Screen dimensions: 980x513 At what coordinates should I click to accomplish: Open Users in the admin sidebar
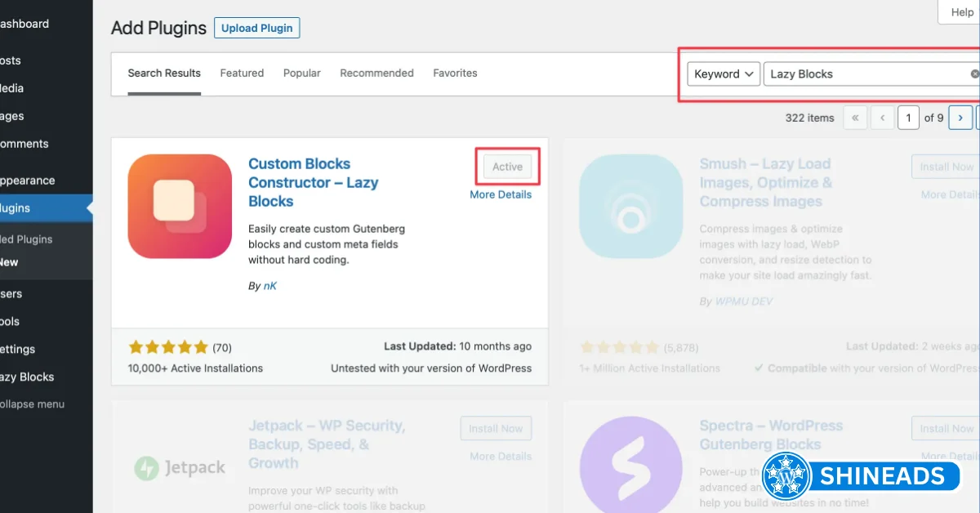click(11, 293)
